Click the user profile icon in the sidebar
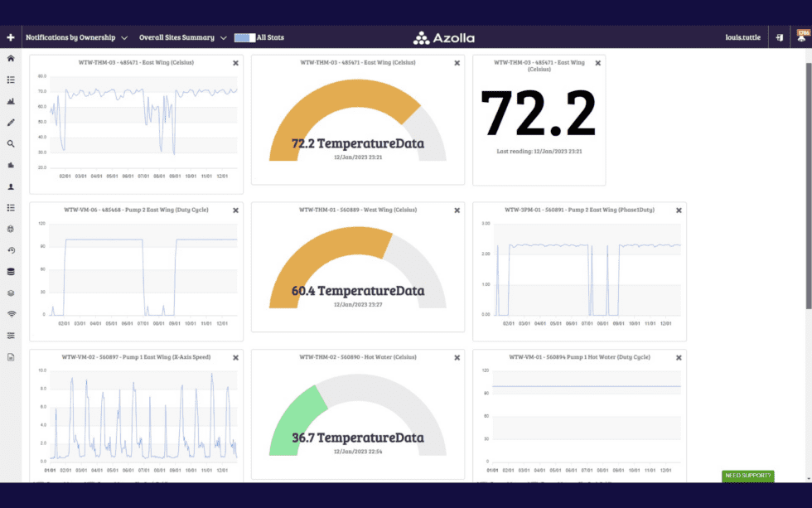This screenshot has height=508, width=812. point(10,186)
